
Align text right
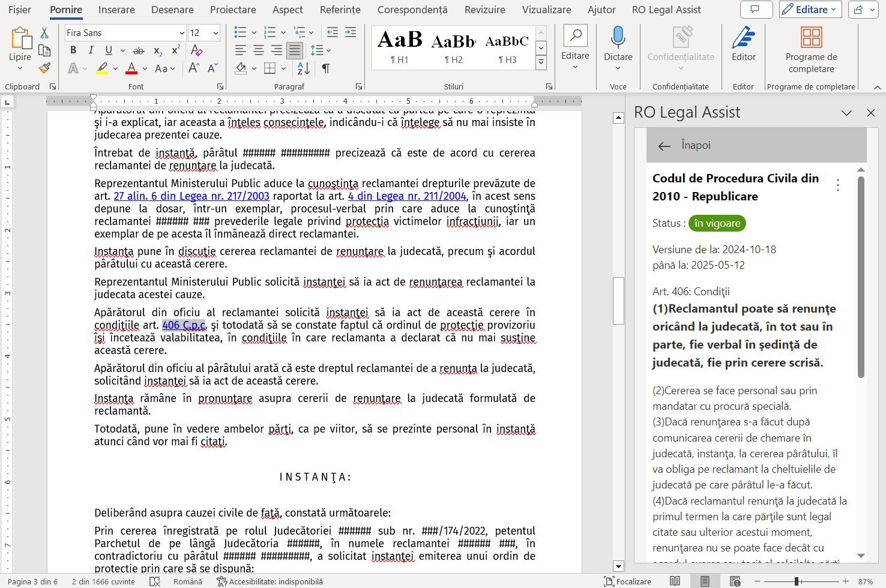277,50
